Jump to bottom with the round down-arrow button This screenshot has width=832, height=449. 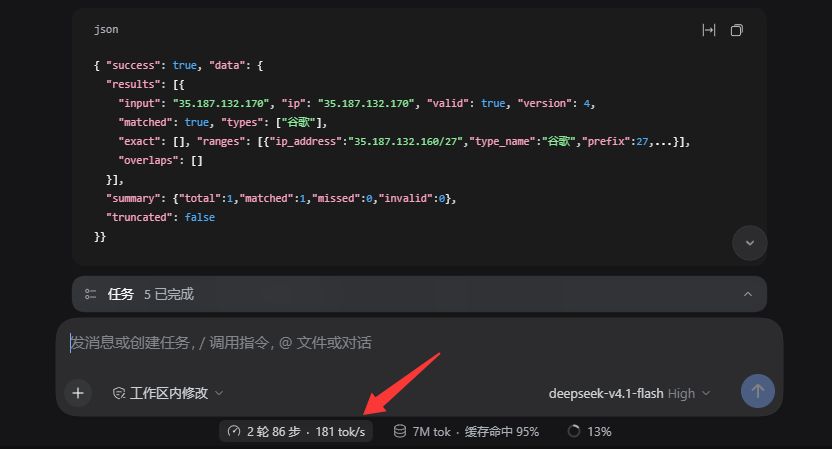[x=750, y=243]
